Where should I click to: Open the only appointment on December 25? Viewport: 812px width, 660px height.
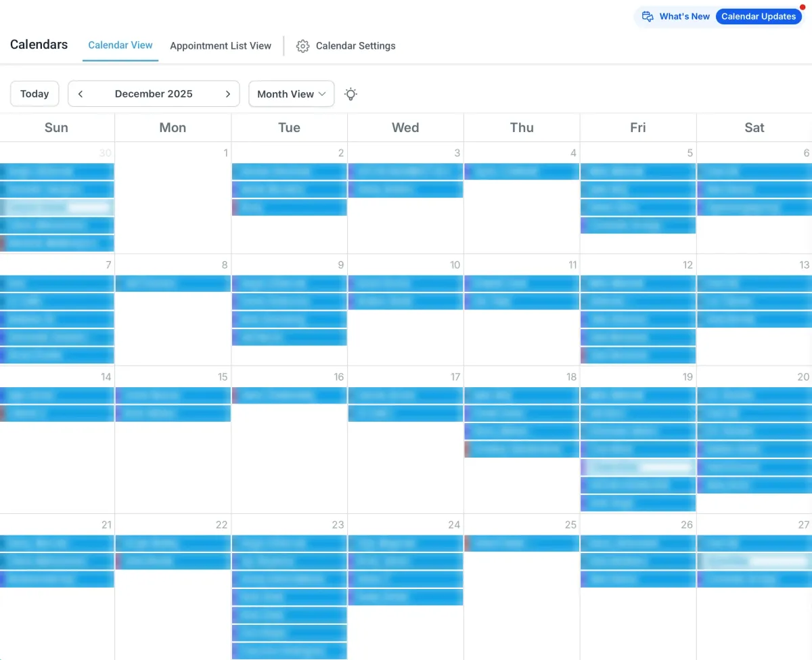point(522,544)
